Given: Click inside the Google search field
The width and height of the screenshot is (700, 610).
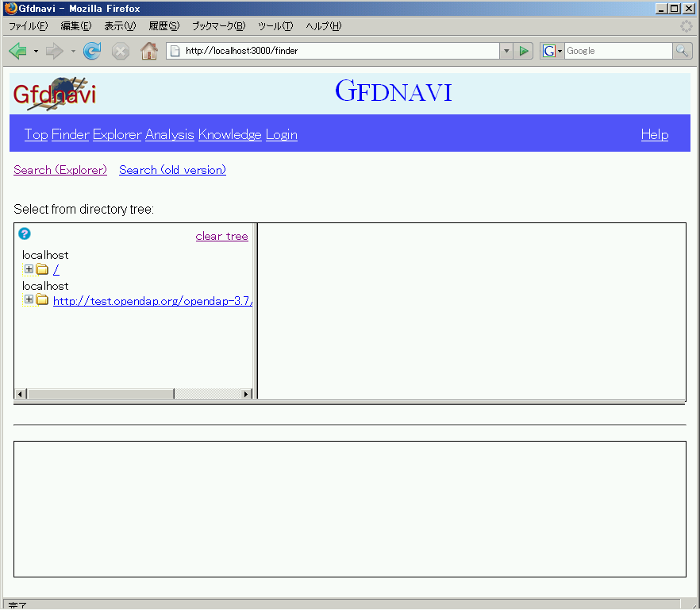Looking at the screenshot, I should coord(617,51).
